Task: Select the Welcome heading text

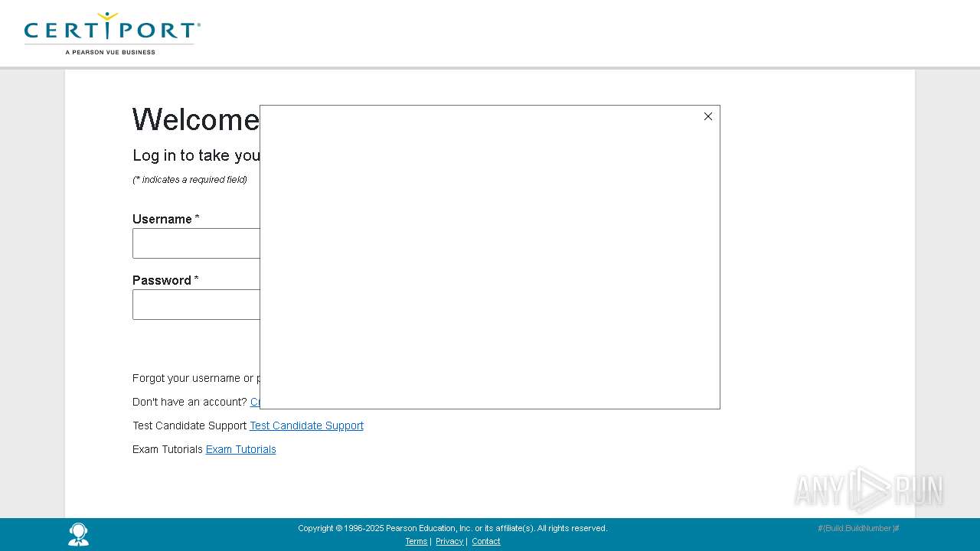Action: (x=196, y=120)
